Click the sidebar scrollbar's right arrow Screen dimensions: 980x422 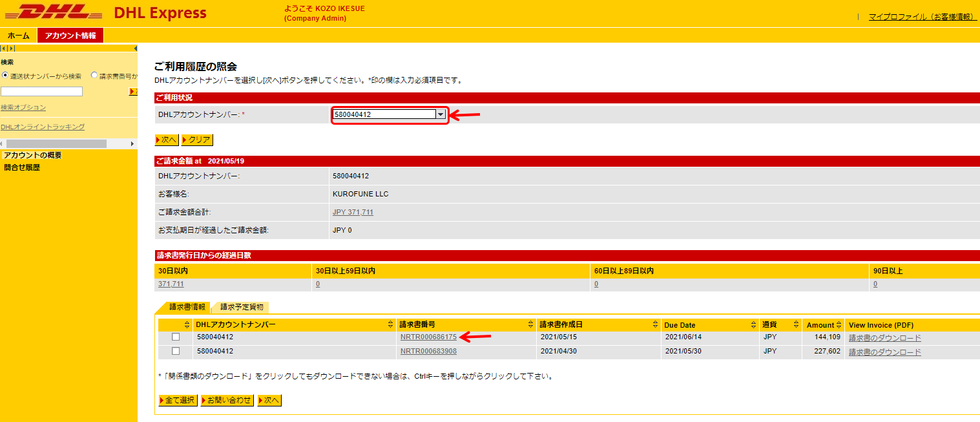tap(133, 143)
